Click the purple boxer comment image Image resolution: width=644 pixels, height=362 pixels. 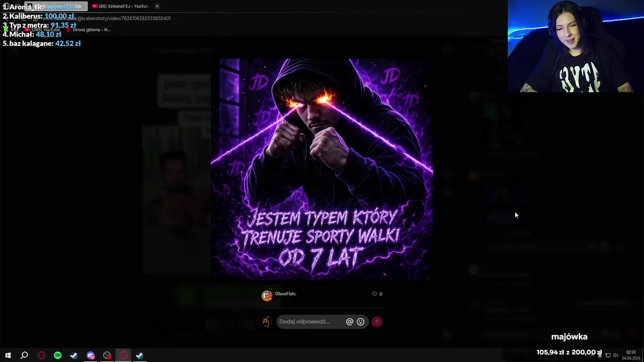(322, 169)
